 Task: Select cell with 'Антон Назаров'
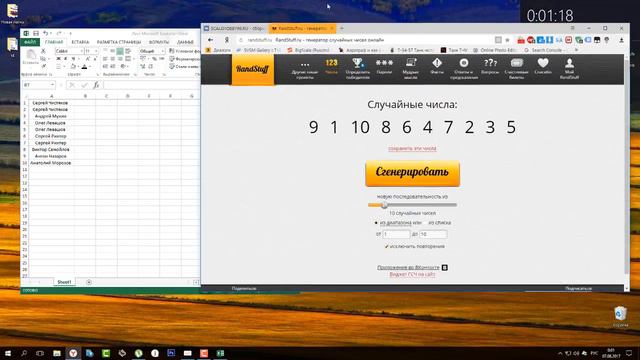(x=51, y=156)
